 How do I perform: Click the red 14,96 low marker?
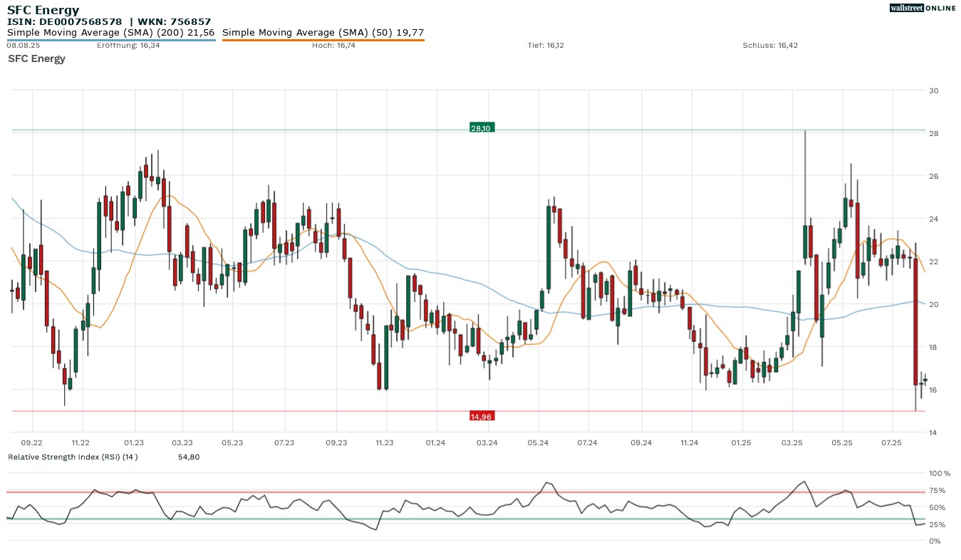pos(481,416)
